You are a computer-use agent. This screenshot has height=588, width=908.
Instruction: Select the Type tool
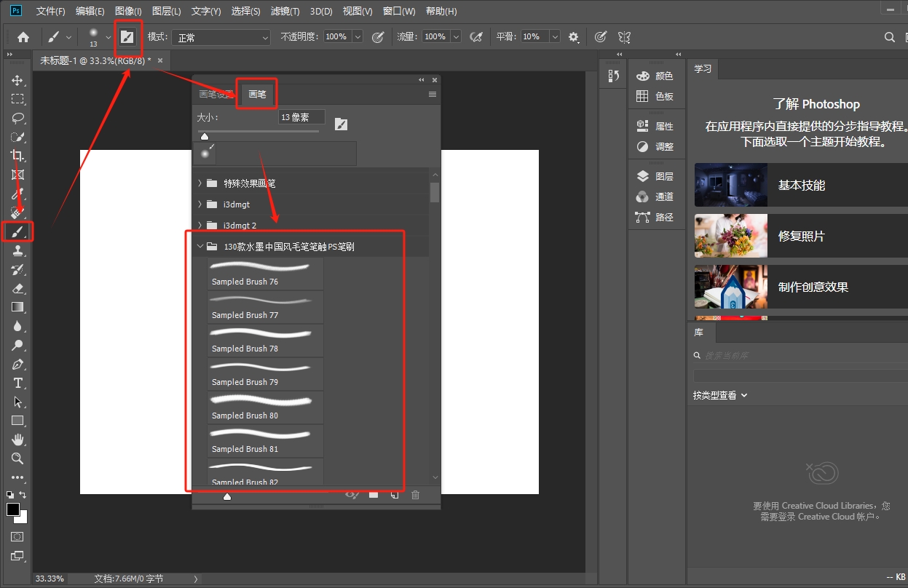pos(17,383)
